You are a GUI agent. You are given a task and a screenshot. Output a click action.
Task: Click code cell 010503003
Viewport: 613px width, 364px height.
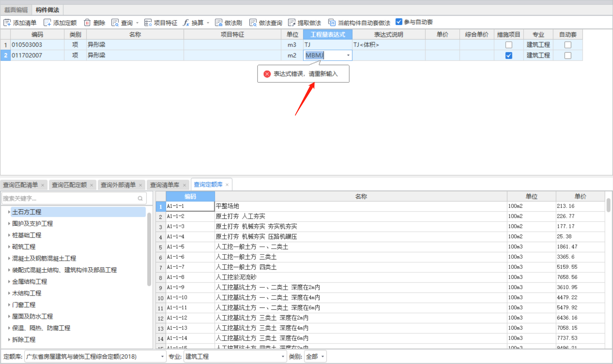38,45
